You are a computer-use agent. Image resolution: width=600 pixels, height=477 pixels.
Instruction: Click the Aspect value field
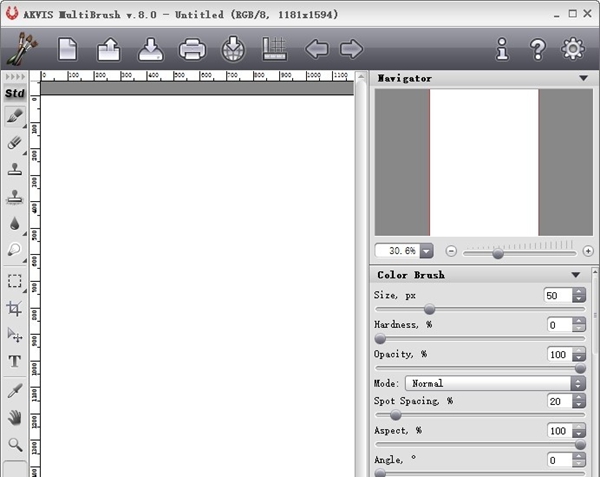(560, 431)
